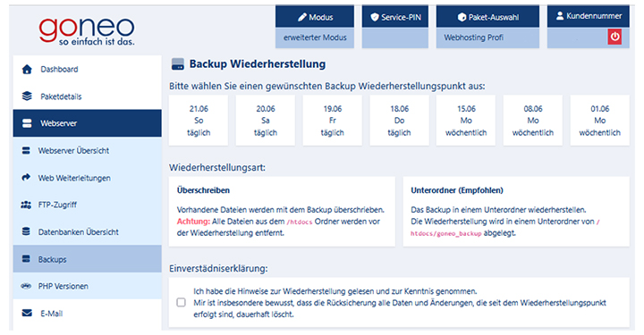644x335 pixels.
Task: Click the red Achtung: warning text
Action: click(193, 222)
